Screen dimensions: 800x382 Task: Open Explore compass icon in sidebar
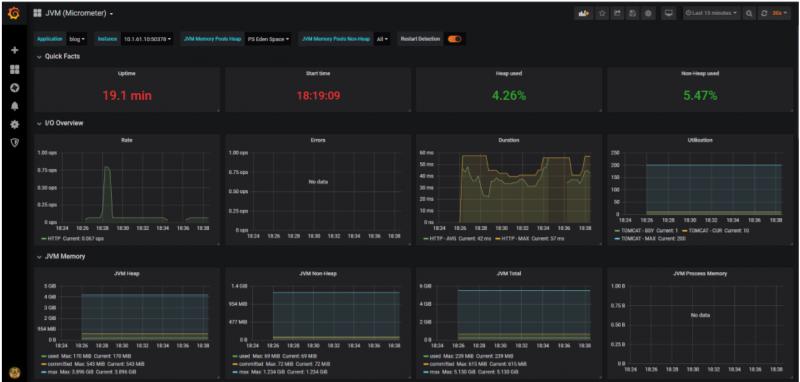(x=14, y=88)
